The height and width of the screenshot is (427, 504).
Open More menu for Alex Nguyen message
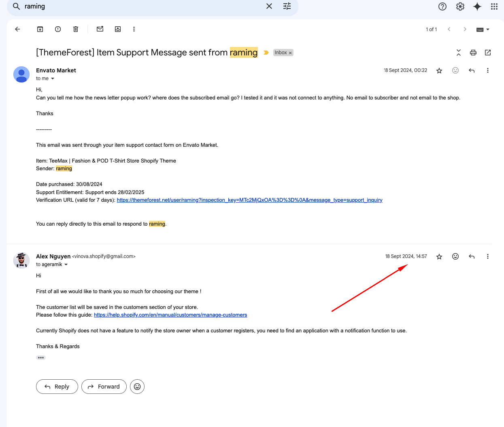click(x=488, y=256)
